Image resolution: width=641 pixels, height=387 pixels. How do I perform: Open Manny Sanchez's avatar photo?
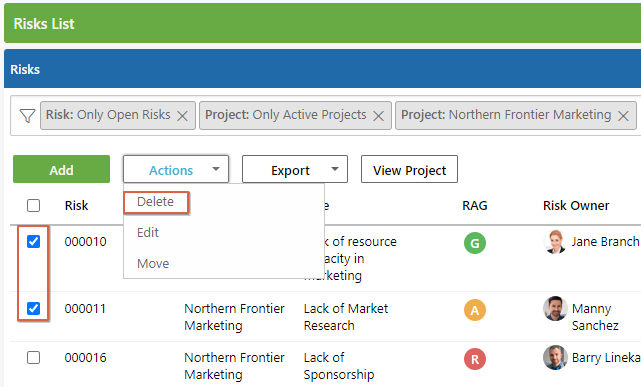pos(555,309)
